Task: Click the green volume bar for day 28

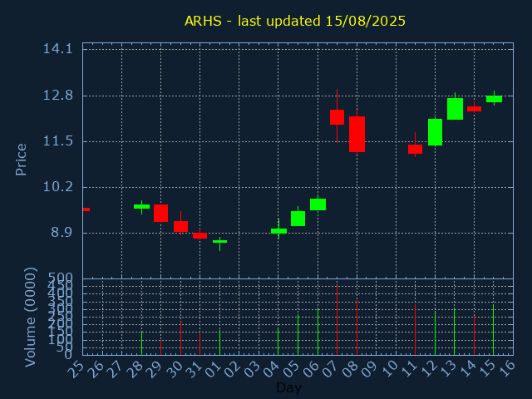Action: tap(142, 343)
